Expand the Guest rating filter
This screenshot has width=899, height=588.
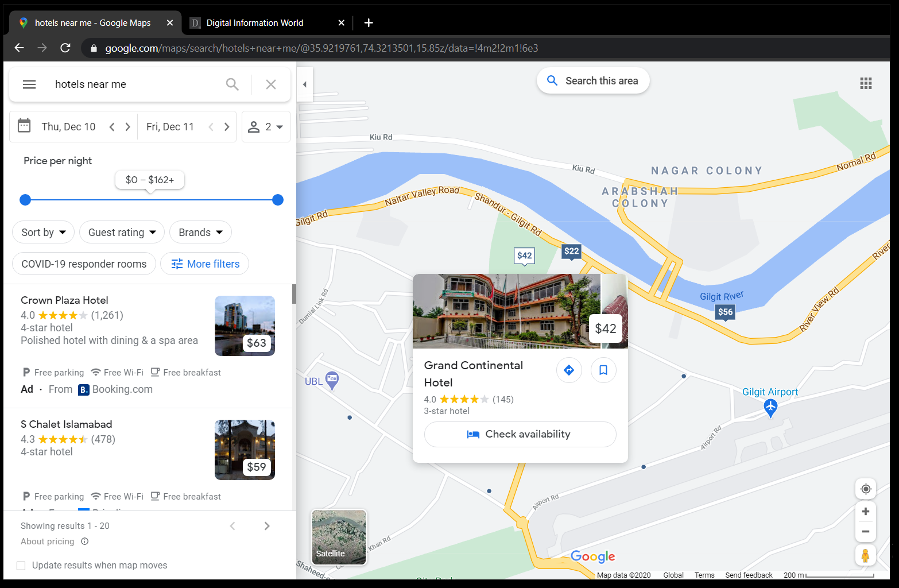(121, 232)
